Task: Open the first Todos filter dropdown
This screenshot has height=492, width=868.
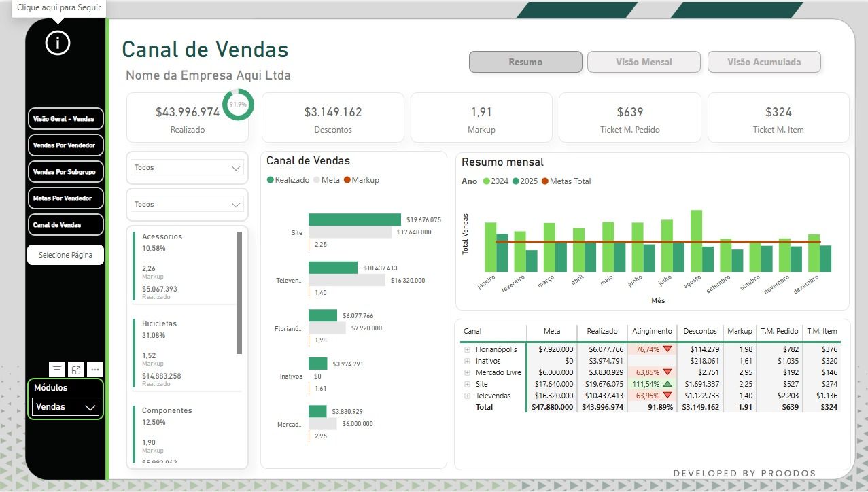Action: coord(187,167)
